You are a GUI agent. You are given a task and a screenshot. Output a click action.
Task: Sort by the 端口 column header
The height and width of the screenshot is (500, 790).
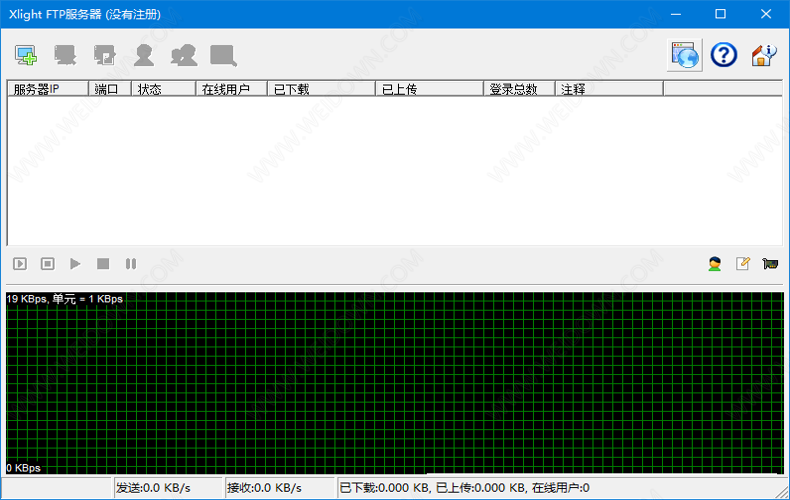click(110, 89)
